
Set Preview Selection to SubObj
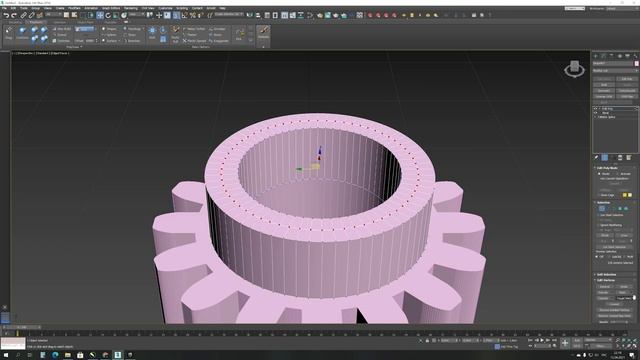point(609,257)
